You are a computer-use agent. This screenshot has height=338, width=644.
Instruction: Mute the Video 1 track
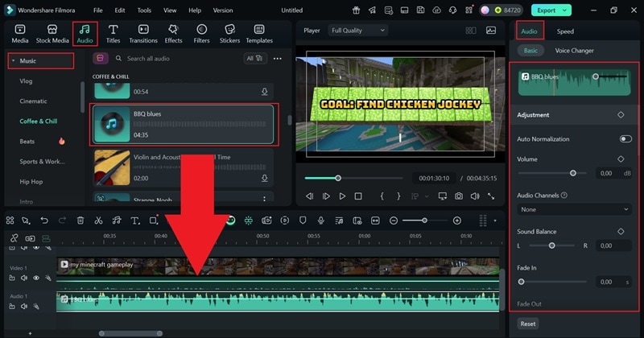pyautogui.click(x=24, y=278)
